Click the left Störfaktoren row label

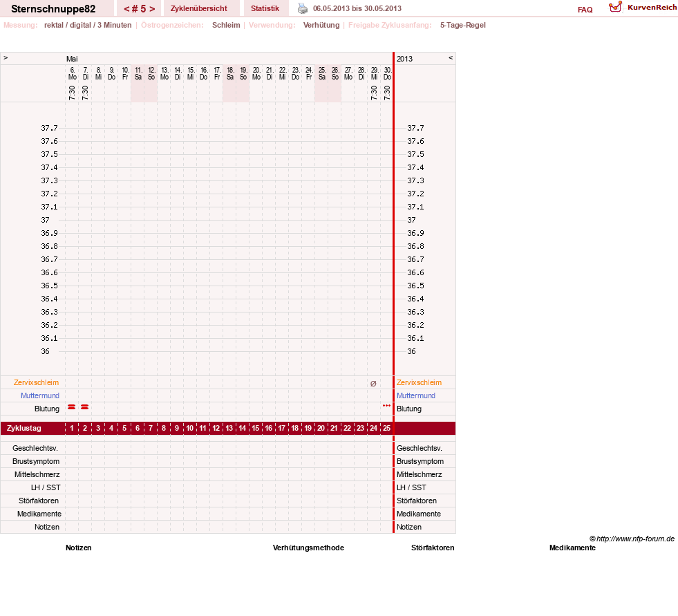[x=39, y=501]
